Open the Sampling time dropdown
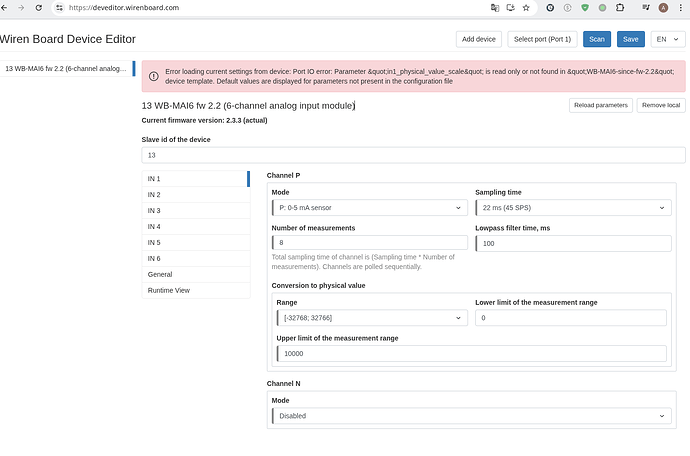Viewport: 690px width, 456px height. click(x=573, y=208)
